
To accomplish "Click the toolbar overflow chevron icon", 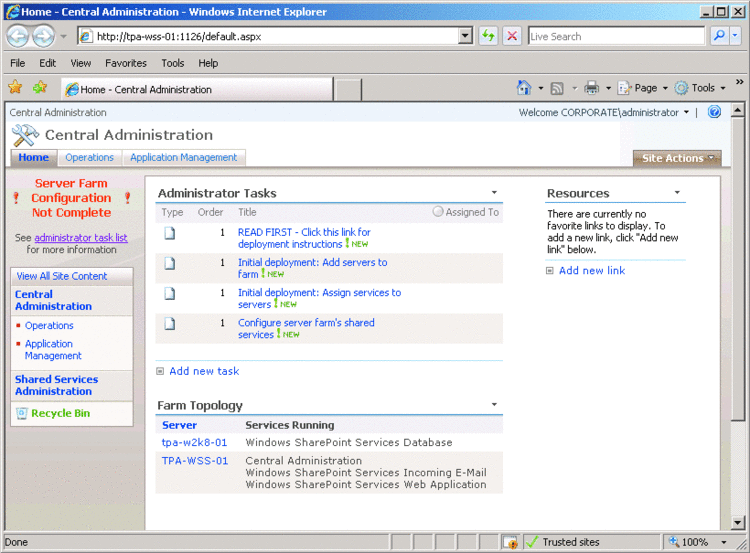I will (x=739, y=82).
